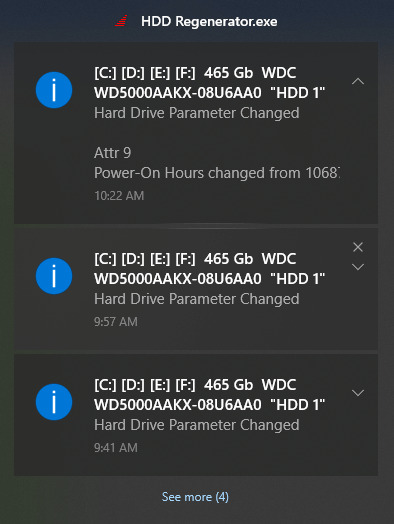
Task: Dismiss the 9:57 AM notification with X
Action: [358, 247]
